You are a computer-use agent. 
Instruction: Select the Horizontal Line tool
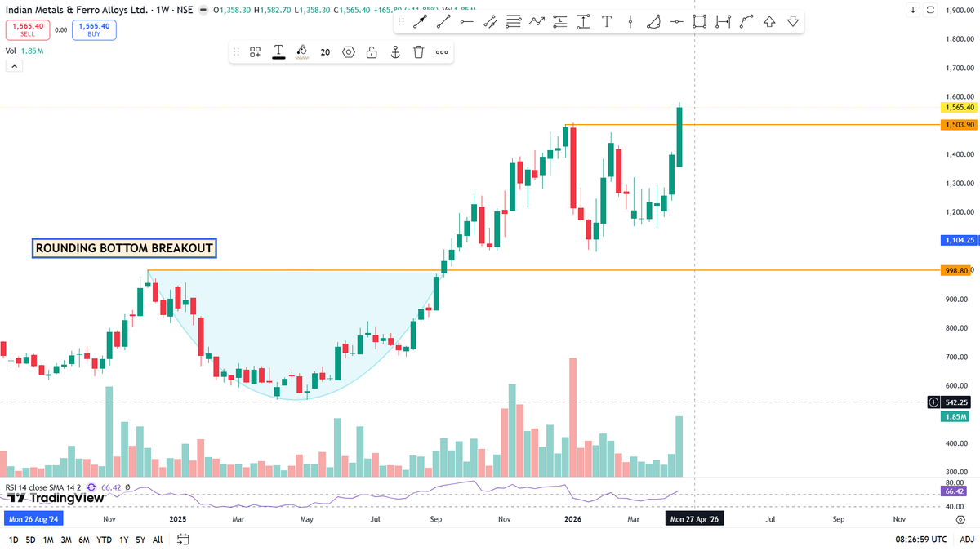click(x=466, y=21)
